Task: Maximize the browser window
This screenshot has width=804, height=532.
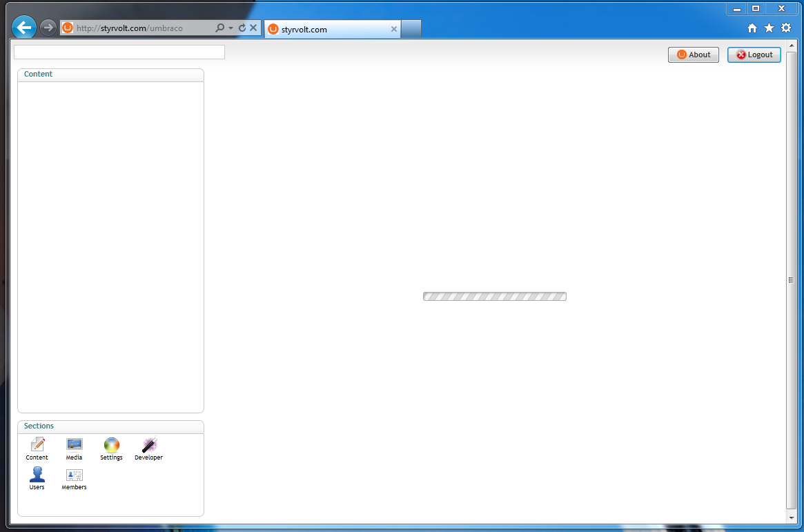Action: click(x=756, y=9)
